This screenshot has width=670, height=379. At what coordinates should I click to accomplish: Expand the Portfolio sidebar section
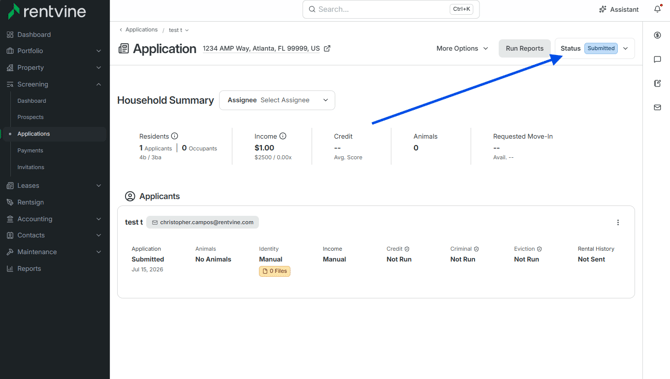click(x=99, y=51)
